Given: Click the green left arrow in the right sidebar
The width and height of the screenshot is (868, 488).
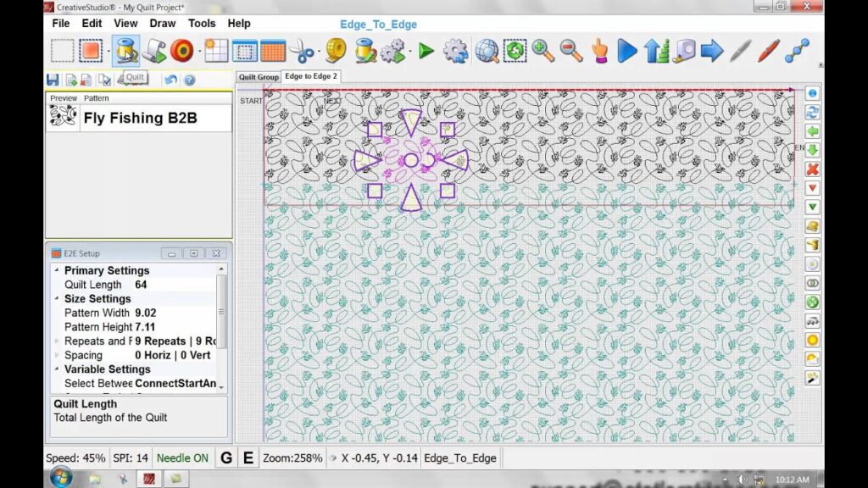Looking at the screenshot, I should 812,130.
